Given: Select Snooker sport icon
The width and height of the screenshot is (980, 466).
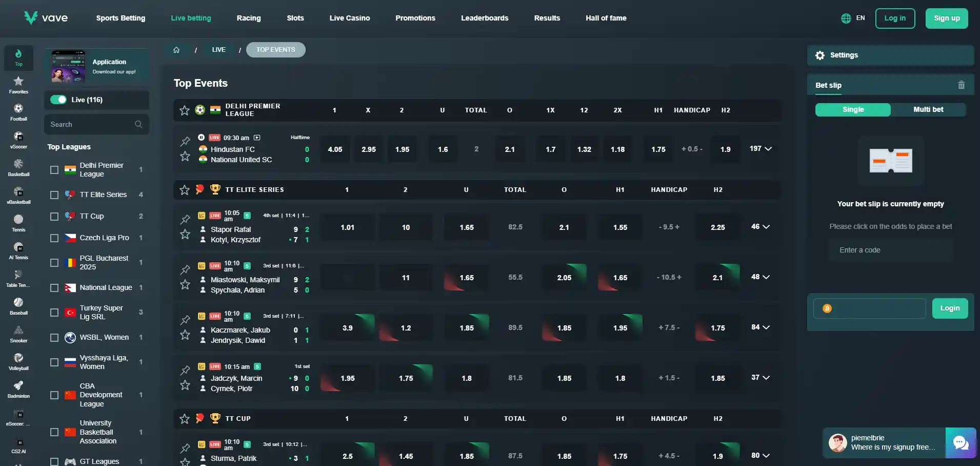Looking at the screenshot, I should click(18, 334).
